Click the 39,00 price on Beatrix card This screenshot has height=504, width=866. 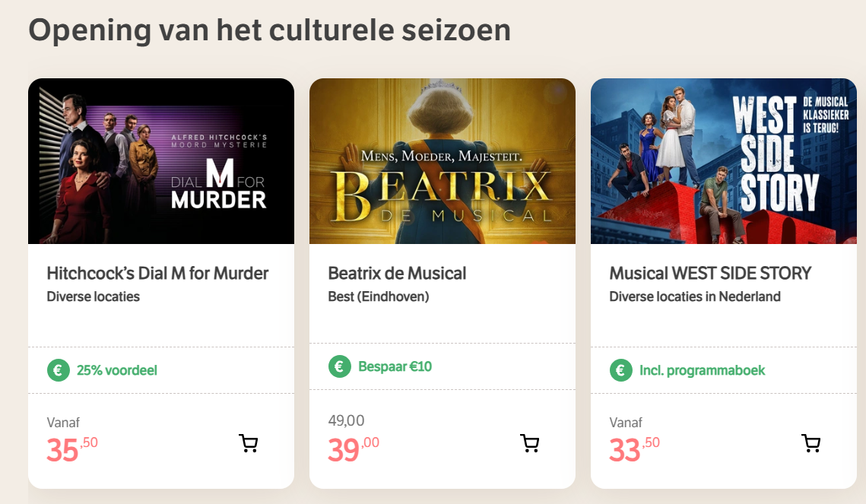point(353,450)
